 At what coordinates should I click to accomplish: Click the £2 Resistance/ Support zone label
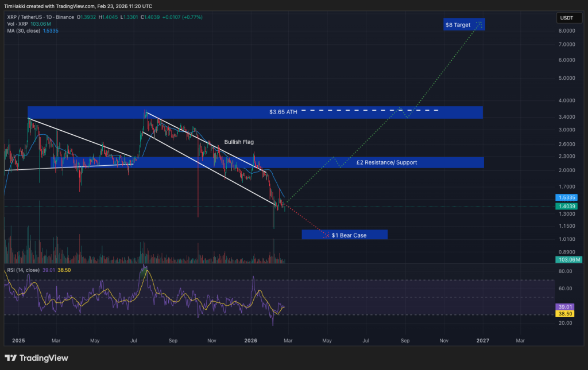click(386, 163)
